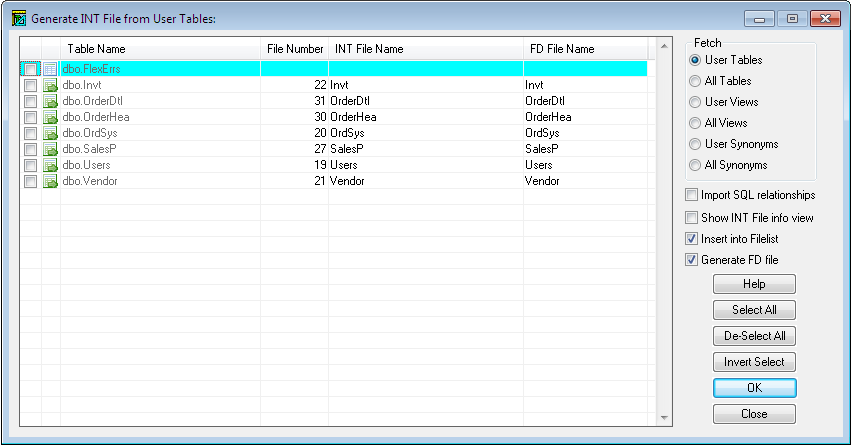Click the table icon beside dbo.Users
851x445 pixels.
pos(50,165)
